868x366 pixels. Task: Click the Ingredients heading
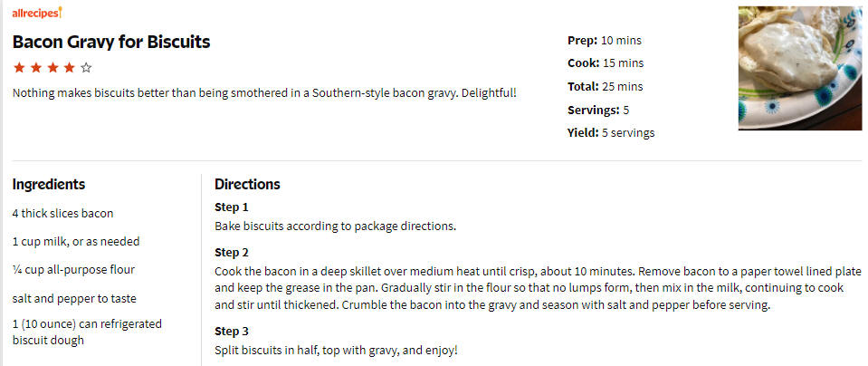(49, 185)
